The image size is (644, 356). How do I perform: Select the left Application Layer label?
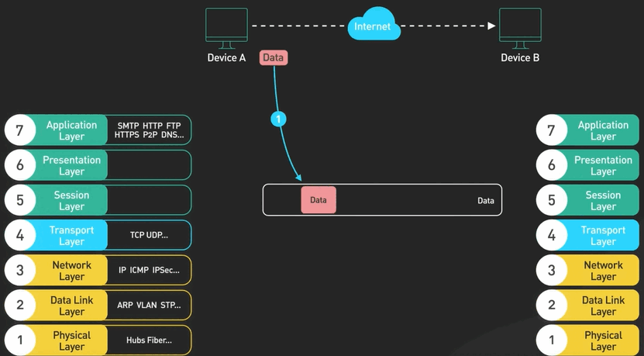[71, 130]
